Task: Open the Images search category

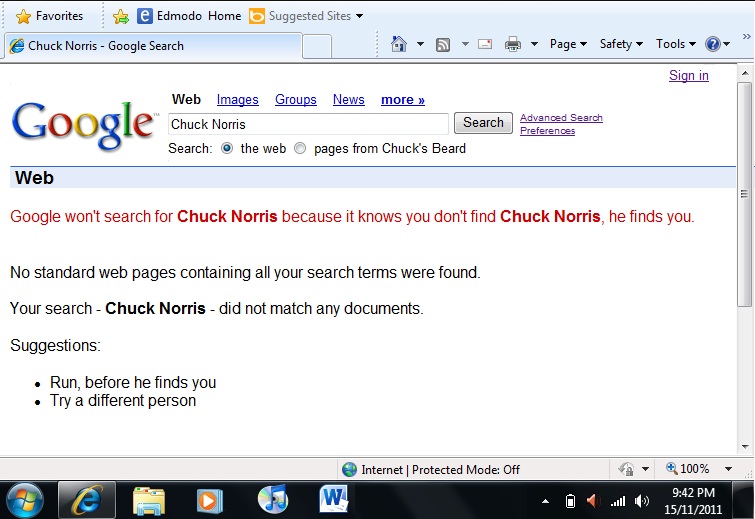Action: click(x=237, y=100)
